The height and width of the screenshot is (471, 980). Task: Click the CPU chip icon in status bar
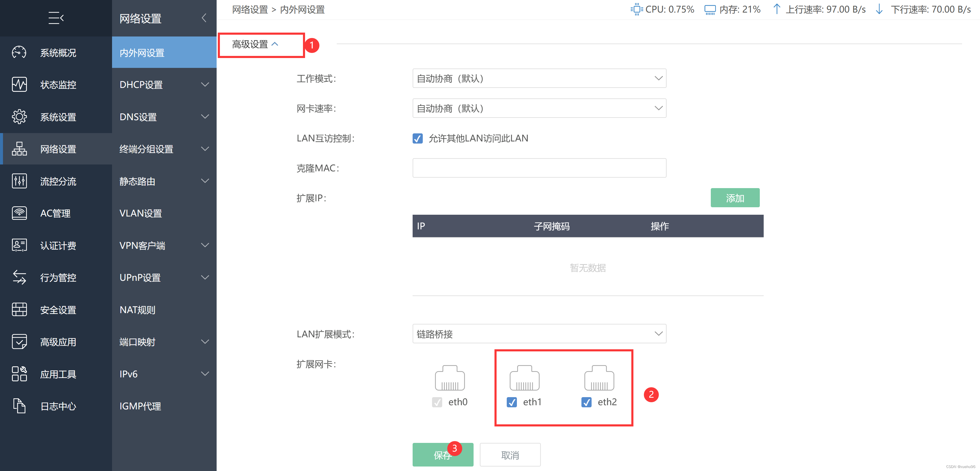click(x=636, y=9)
